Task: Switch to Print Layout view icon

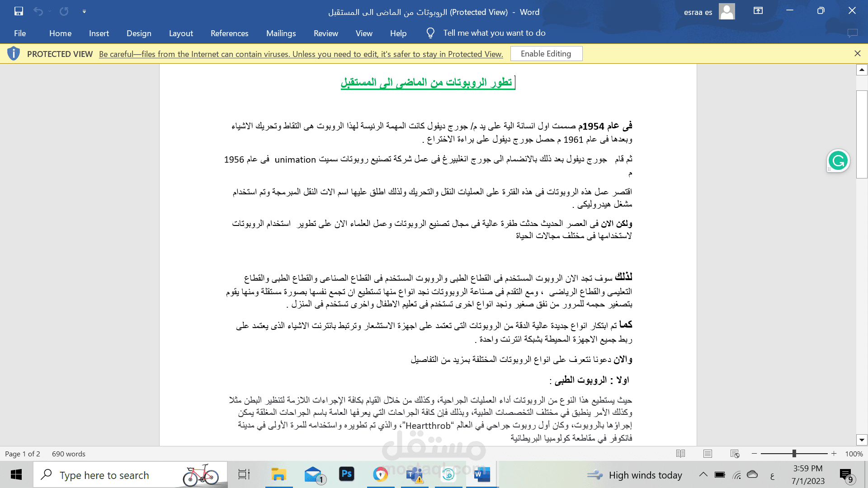Action: (708, 454)
